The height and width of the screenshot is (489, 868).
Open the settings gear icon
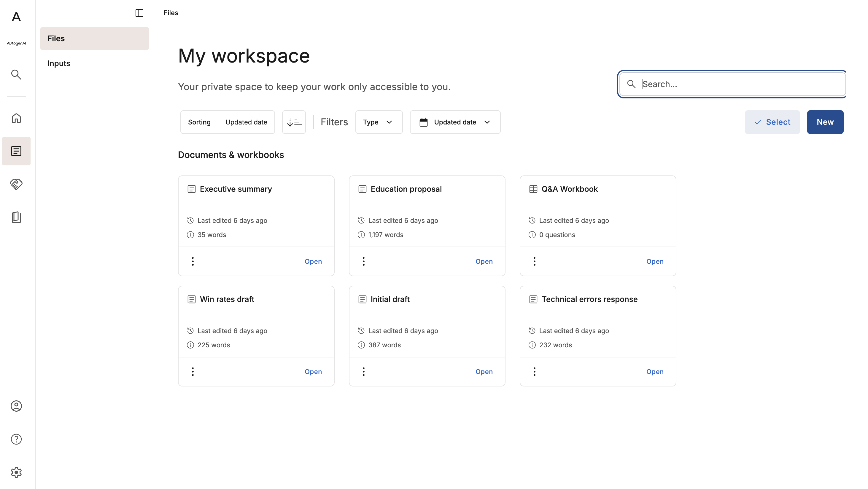click(x=16, y=472)
